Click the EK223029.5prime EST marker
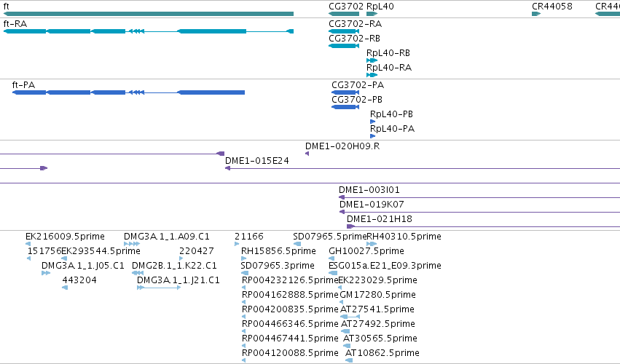This screenshot has width=620, height=364. click(x=340, y=288)
